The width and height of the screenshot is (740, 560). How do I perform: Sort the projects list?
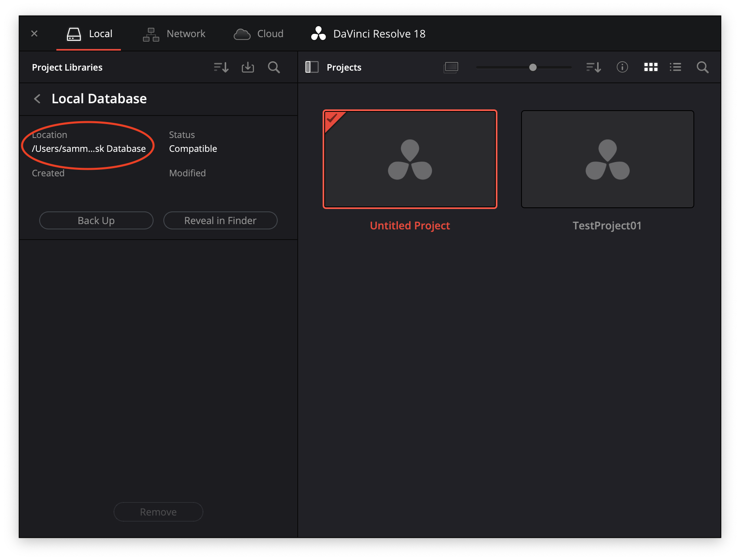coord(594,67)
